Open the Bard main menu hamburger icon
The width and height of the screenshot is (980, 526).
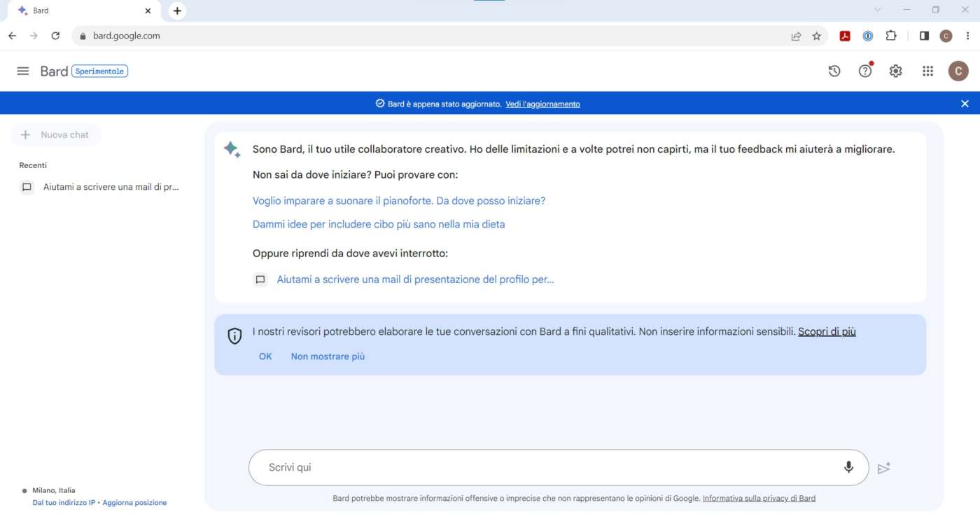pos(23,71)
